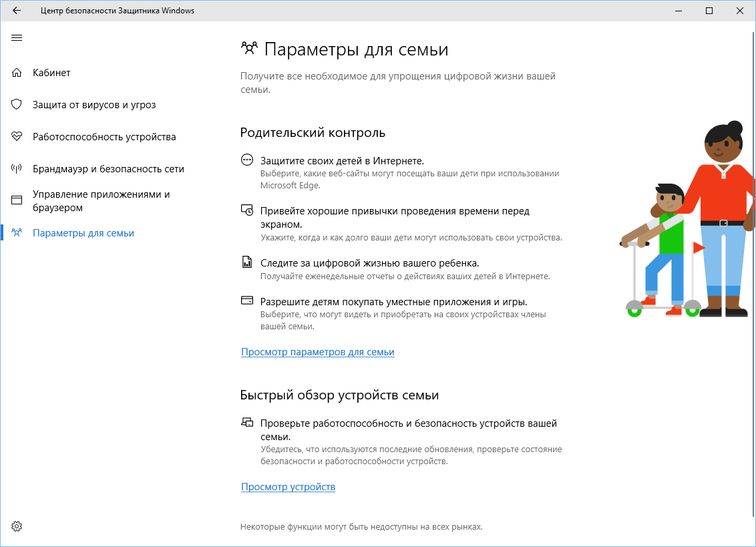Select the activity report icon beside Следите за цифровой жизнью
The width and height of the screenshot is (756, 547).
pyautogui.click(x=246, y=261)
